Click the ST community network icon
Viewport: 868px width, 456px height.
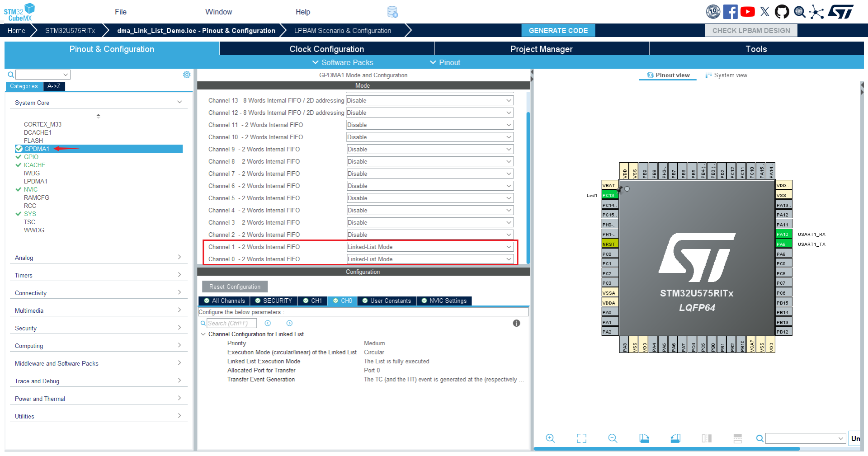[816, 12]
